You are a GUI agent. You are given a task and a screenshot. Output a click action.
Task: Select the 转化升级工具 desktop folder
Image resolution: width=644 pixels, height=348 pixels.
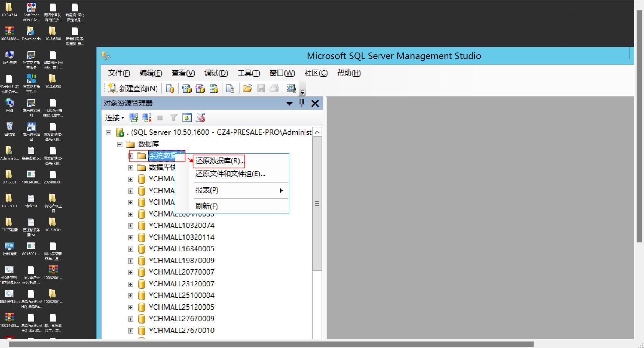[x=53, y=203]
